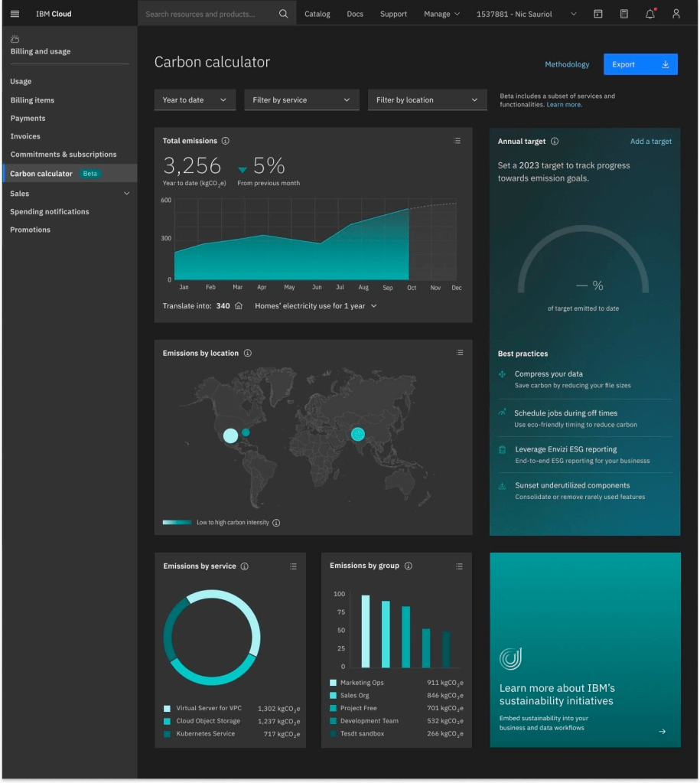
Task: Click the large Mexico map bubble
Action: [x=231, y=436]
